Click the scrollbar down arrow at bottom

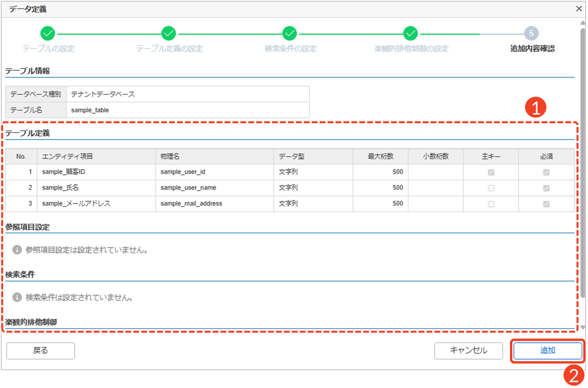pyautogui.click(x=583, y=328)
